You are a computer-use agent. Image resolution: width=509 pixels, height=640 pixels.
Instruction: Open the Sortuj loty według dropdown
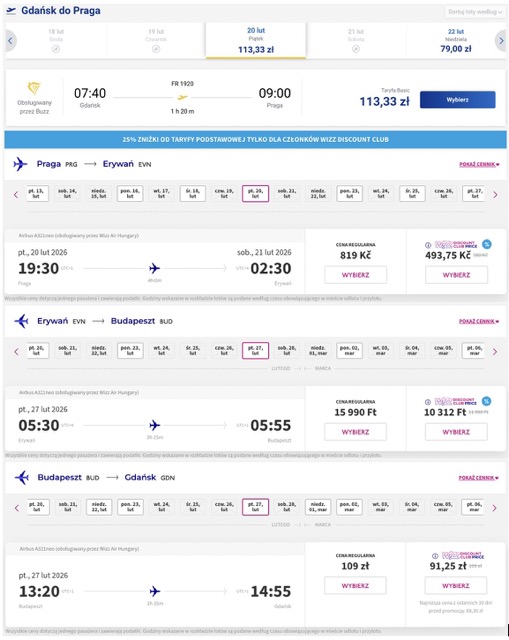pos(475,12)
